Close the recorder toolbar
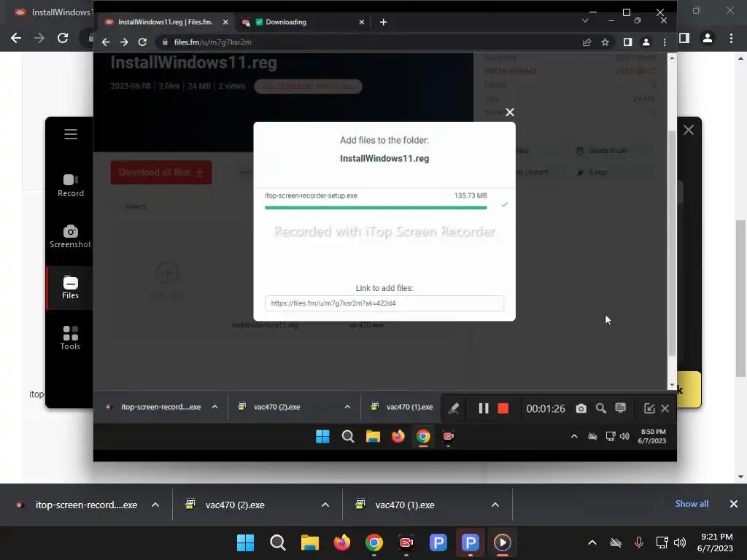The height and width of the screenshot is (560, 747). tap(665, 408)
